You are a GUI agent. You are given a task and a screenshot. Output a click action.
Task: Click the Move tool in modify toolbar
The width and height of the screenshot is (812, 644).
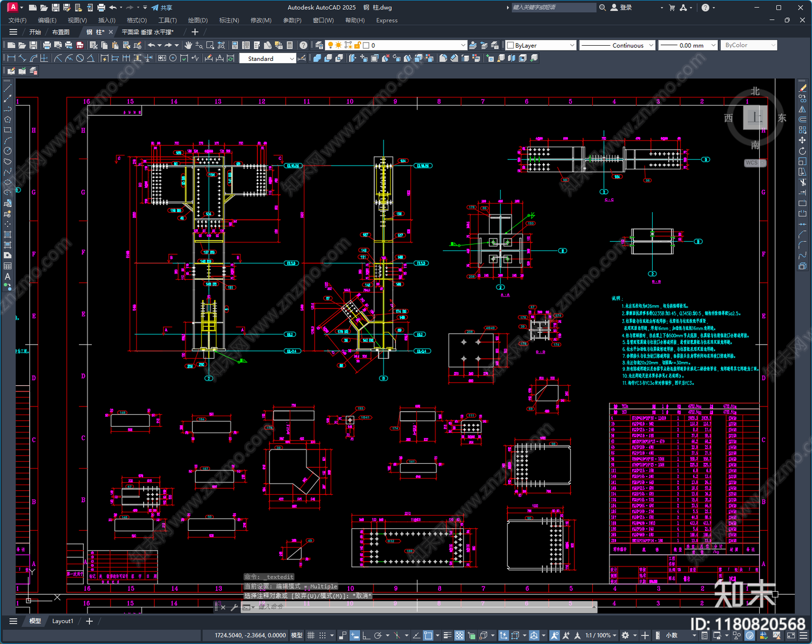(802, 141)
